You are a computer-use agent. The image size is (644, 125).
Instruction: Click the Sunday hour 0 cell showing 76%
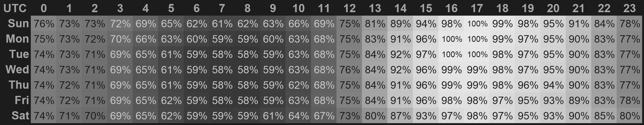tap(44, 24)
